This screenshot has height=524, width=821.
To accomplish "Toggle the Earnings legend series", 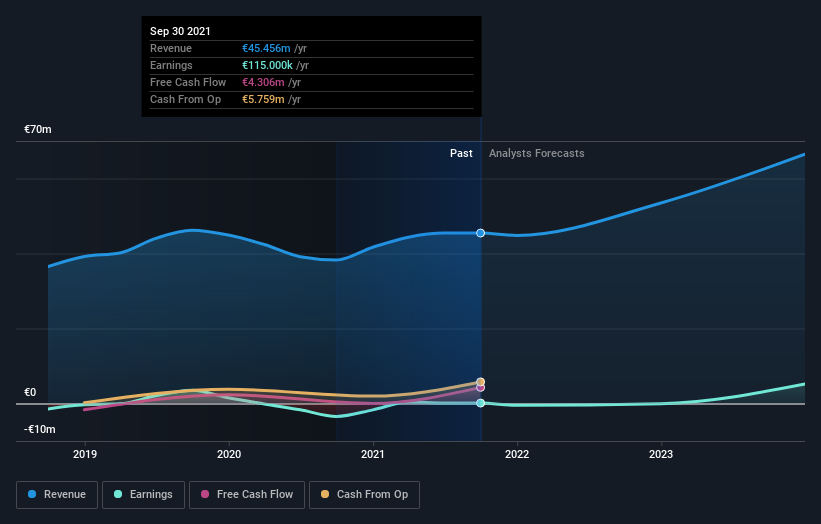I will (143, 495).
